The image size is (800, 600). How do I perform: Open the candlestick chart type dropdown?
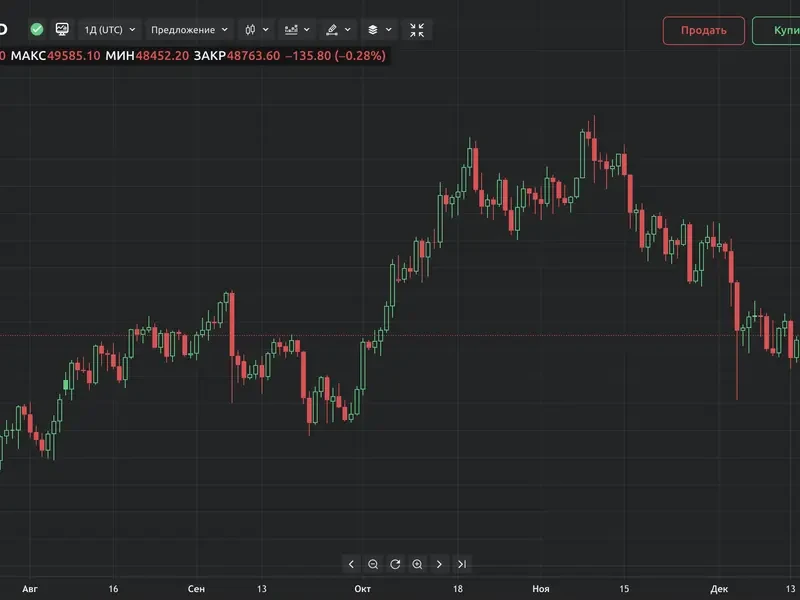click(x=257, y=30)
